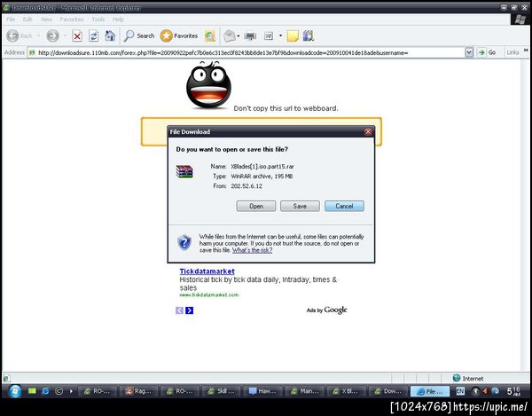The height and width of the screenshot is (416, 532).
Task: Click the Research book icon
Action: point(309,35)
